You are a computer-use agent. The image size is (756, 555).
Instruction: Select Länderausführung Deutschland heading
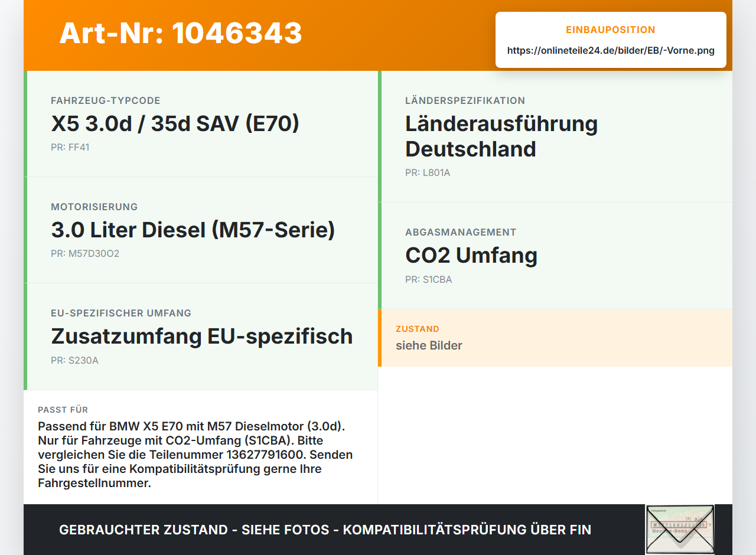pyautogui.click(x=501, y=136)
